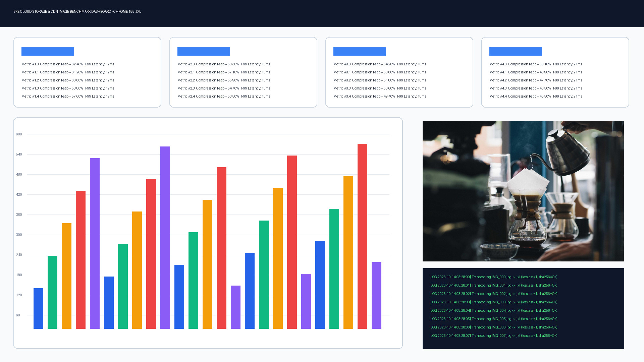Image resolution: width=644 pixels, height=362 pixels.
Task: Select the log line transcoding IMG_001.jpg
Action: (493, 285)
